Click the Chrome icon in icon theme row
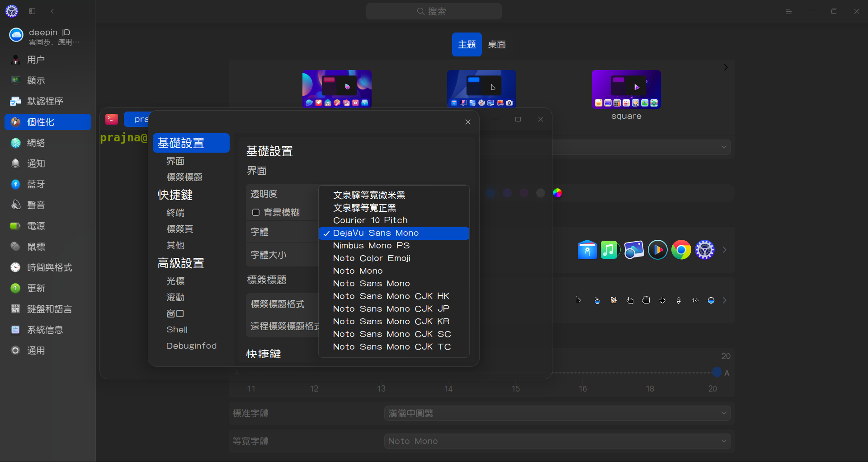Viewport: 868px width, 462px height. click(x=681, y=250)
